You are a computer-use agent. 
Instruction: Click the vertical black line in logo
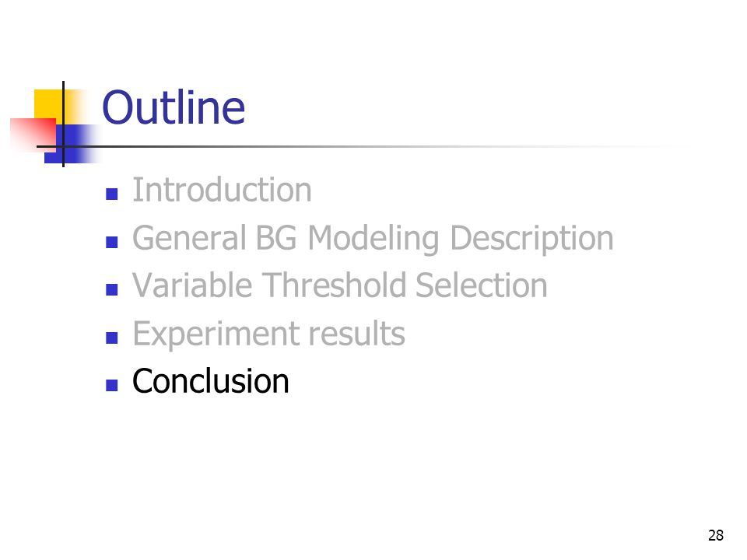coord(63,124)
